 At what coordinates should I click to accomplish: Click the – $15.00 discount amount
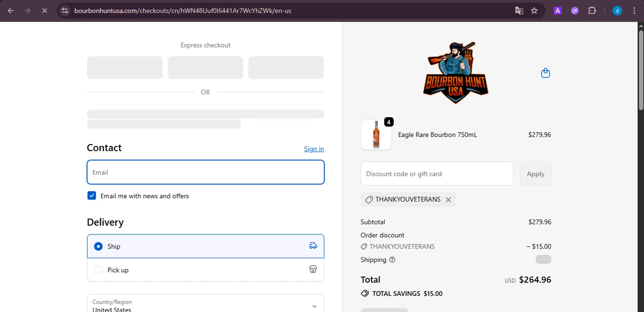coord(539,247)
